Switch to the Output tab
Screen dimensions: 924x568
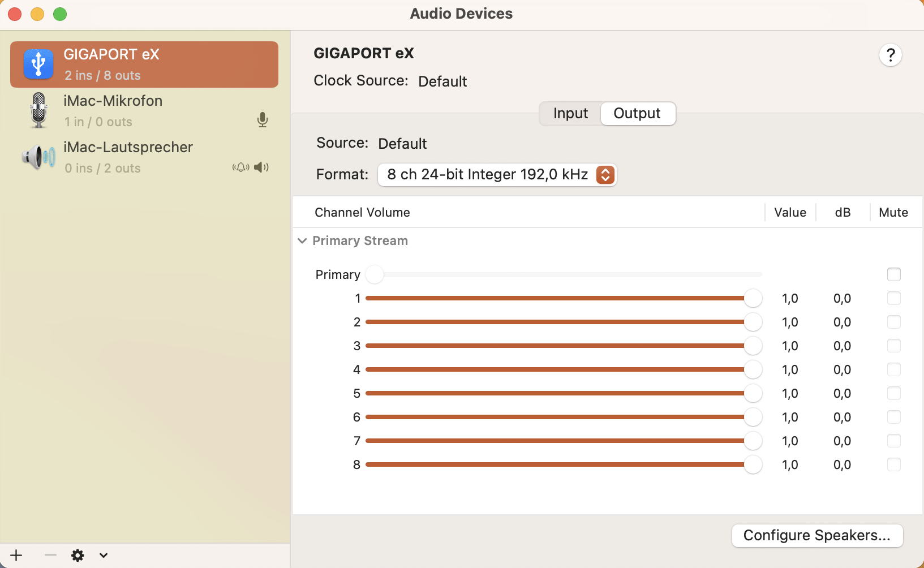(637, 114)
